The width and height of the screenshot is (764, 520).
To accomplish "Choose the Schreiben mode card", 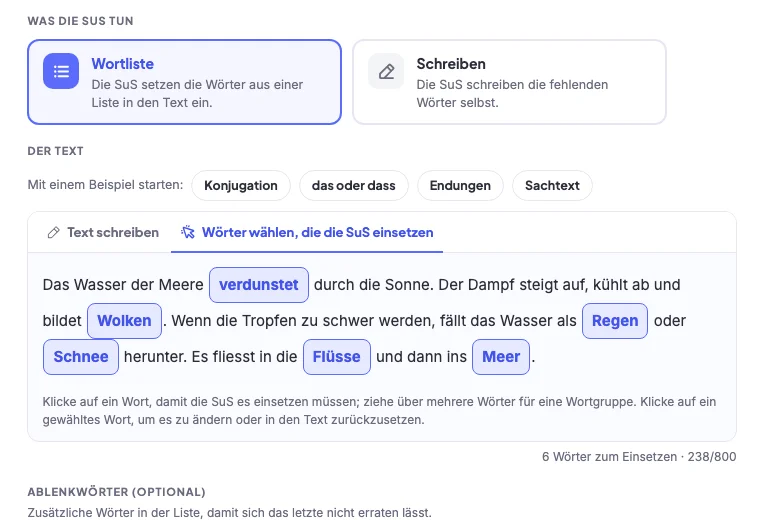I will click(x=509, y=82).
